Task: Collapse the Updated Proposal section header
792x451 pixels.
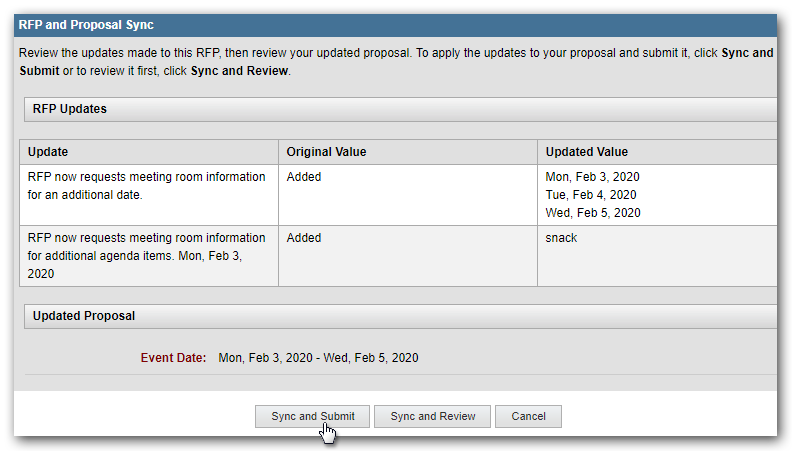Action: click(x=84, y=316)
